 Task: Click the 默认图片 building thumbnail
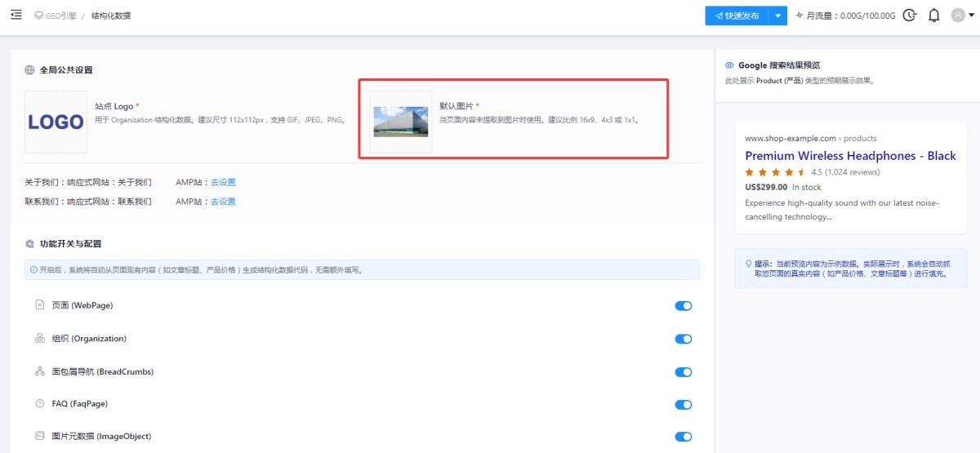point(401,122)
